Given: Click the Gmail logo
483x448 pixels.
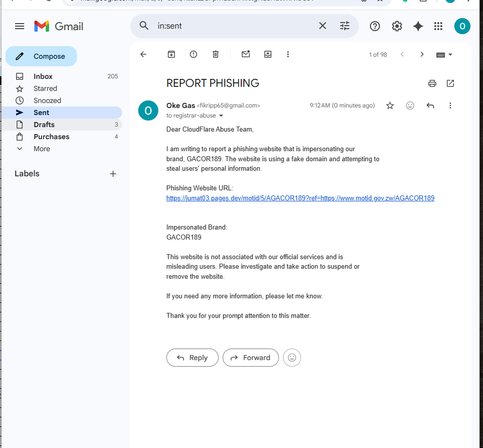Looking at the screenshot, I should pos(58,26).
